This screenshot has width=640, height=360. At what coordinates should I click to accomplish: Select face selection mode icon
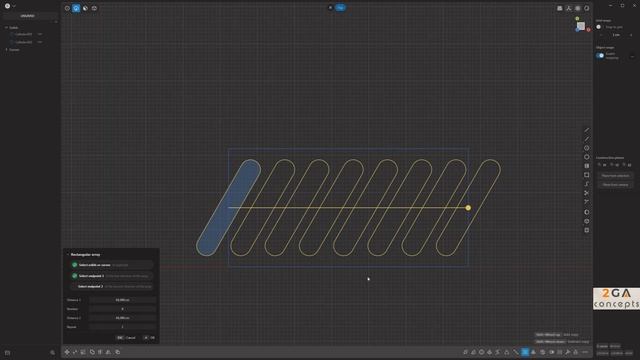(x=85, y=8)
